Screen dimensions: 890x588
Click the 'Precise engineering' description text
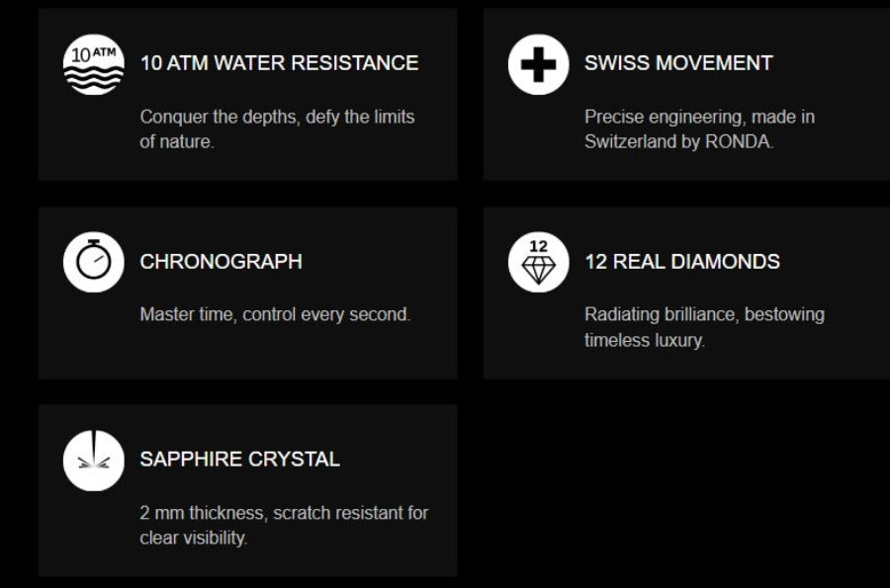(x=699, y=117)
